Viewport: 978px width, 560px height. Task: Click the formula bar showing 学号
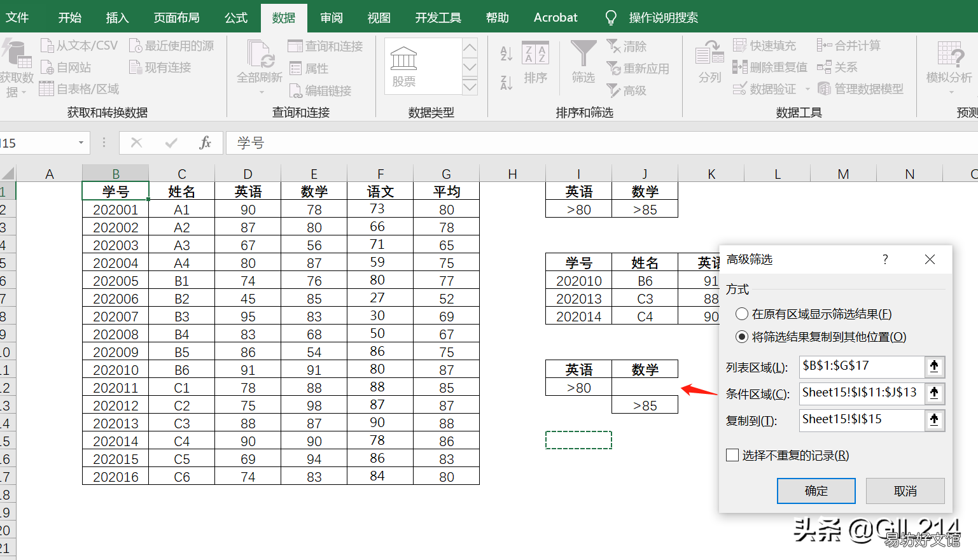pyautogui.click(x=601, y=143)
